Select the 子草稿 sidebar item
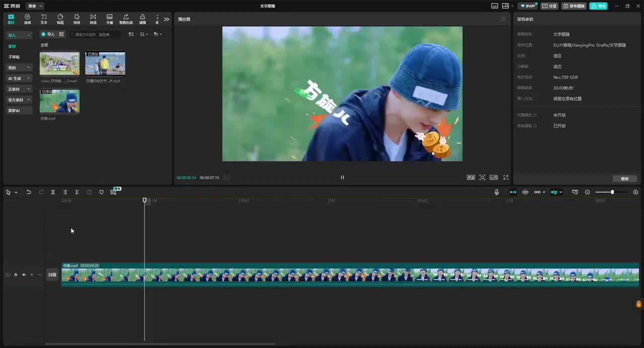This screenshot has width=644, height=348. pyautogui.click(x=14, y=57)
